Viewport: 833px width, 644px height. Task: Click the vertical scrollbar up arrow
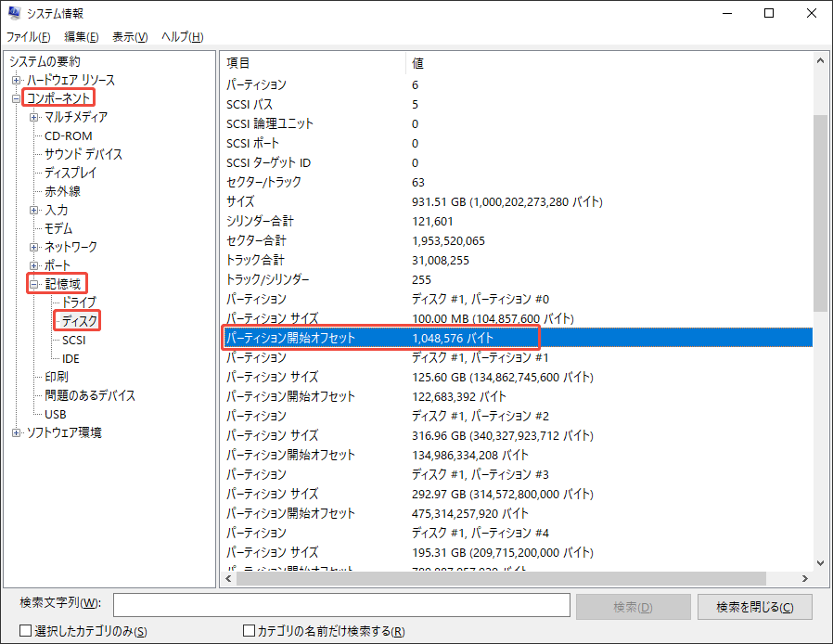coord(820,60)
